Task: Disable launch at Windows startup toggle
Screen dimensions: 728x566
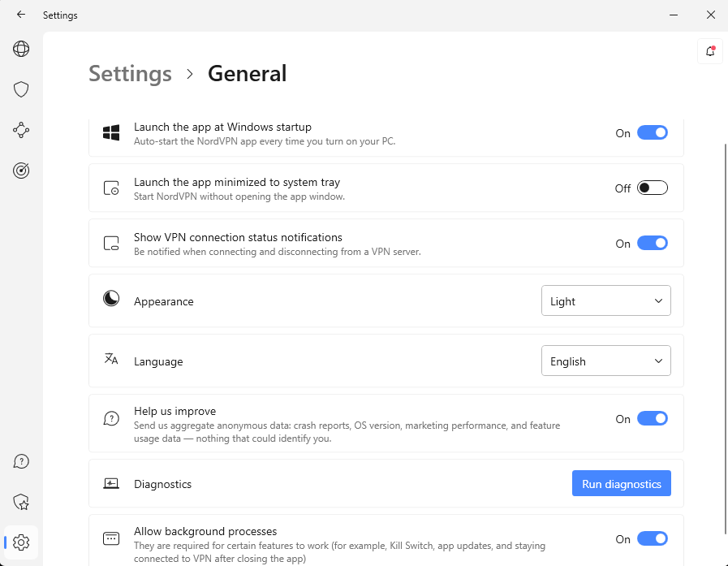Action: pos(652,133)
